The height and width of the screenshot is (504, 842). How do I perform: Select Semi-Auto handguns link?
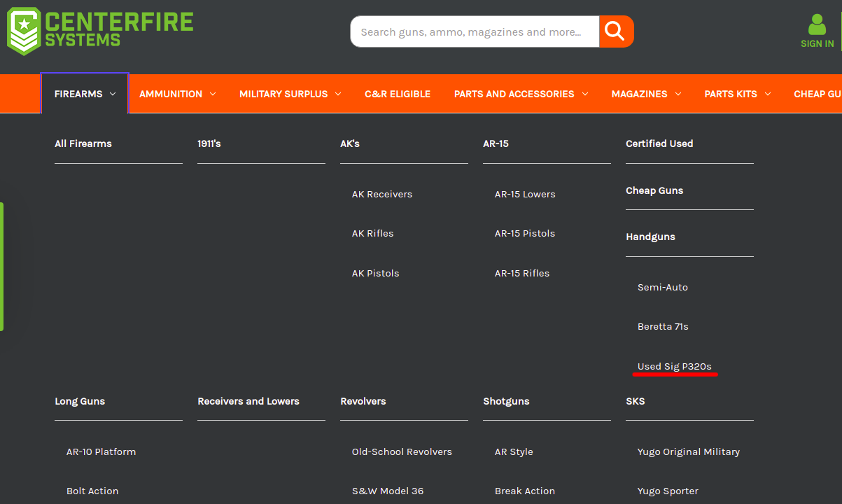click(663, 287)
